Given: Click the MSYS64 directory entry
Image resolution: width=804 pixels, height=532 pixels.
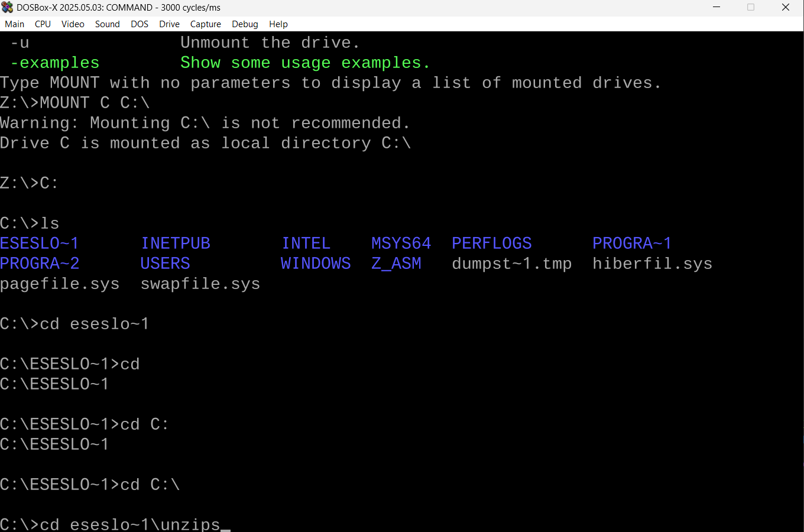Looking at the screenshot, I should (401, 244).
